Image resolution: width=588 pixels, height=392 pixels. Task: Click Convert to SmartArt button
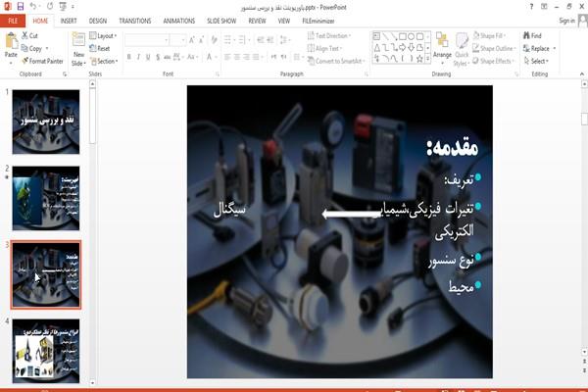coord(336,61)
